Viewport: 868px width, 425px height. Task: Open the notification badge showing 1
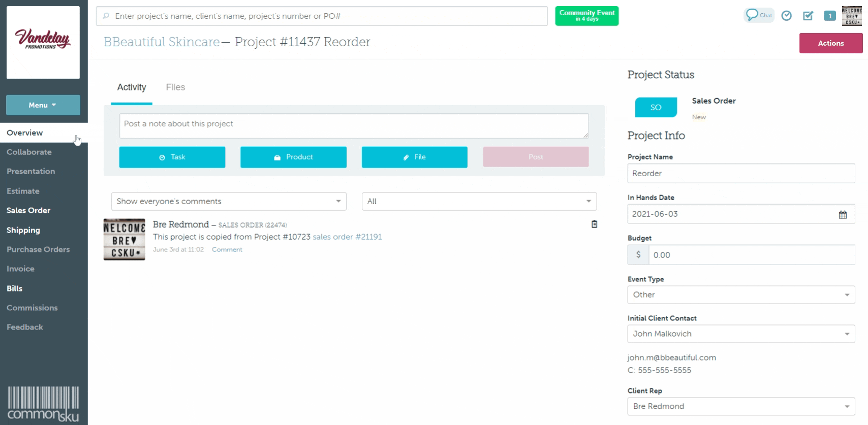point(830,16)
